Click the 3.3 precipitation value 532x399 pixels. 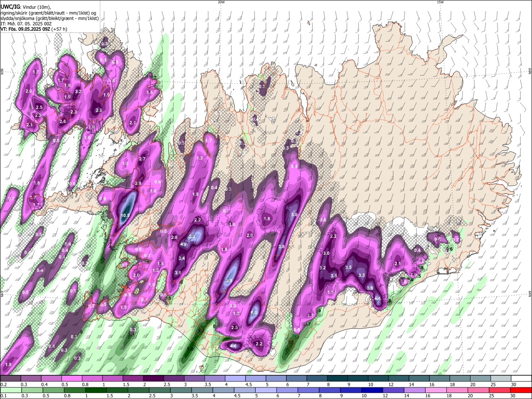point(362,275)
